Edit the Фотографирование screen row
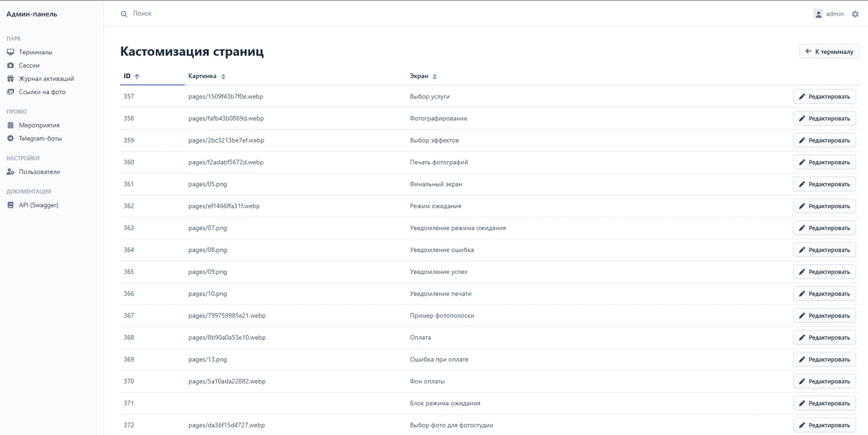The image size is (868, 435). pyautogui.click(x=825, y=118)
